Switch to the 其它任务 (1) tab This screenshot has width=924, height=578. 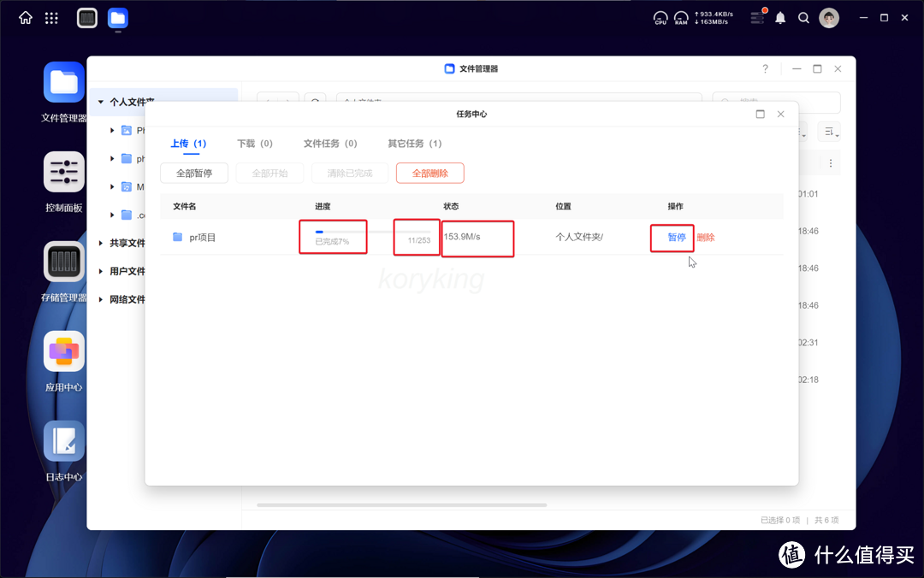[x=414, y=143]
